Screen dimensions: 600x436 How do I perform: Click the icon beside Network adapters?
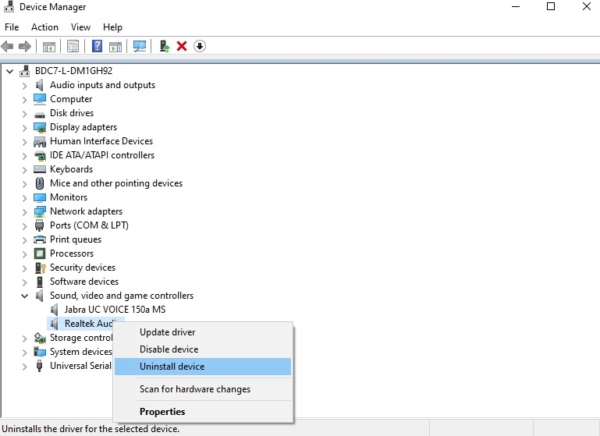pyautogui.click(x=39, y=211)
